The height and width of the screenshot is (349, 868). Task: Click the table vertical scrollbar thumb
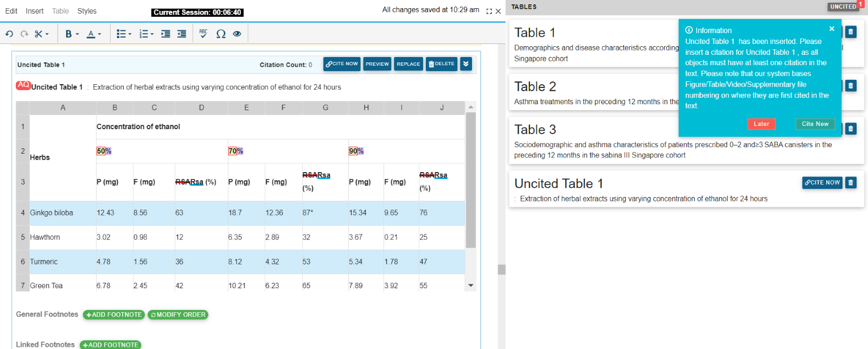click(471, 180)
